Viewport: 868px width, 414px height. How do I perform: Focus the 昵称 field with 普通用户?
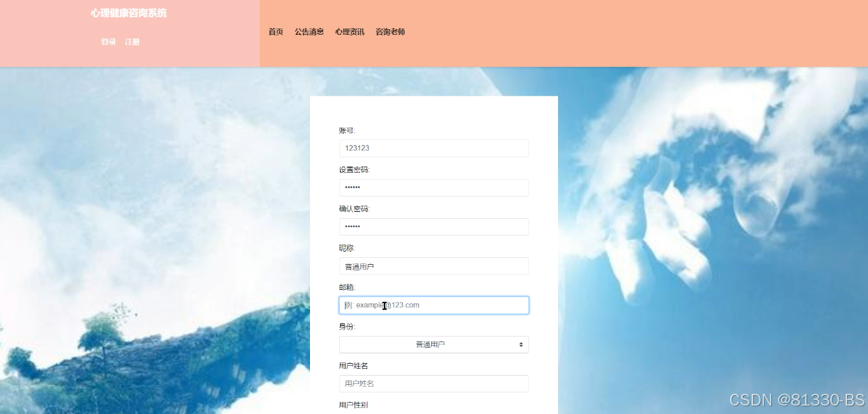pyautogui.click(x=434, y=266)
